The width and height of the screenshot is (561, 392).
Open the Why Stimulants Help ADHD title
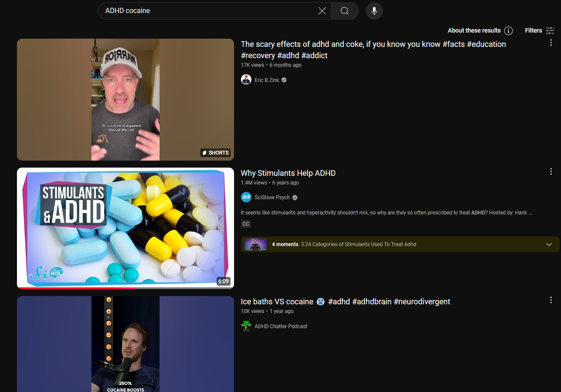click(288, 173)
